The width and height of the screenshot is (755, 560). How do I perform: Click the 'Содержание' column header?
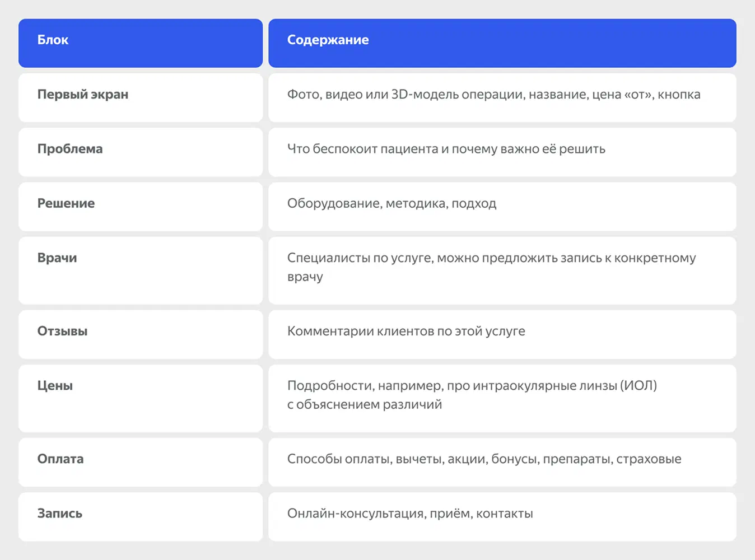502,43
